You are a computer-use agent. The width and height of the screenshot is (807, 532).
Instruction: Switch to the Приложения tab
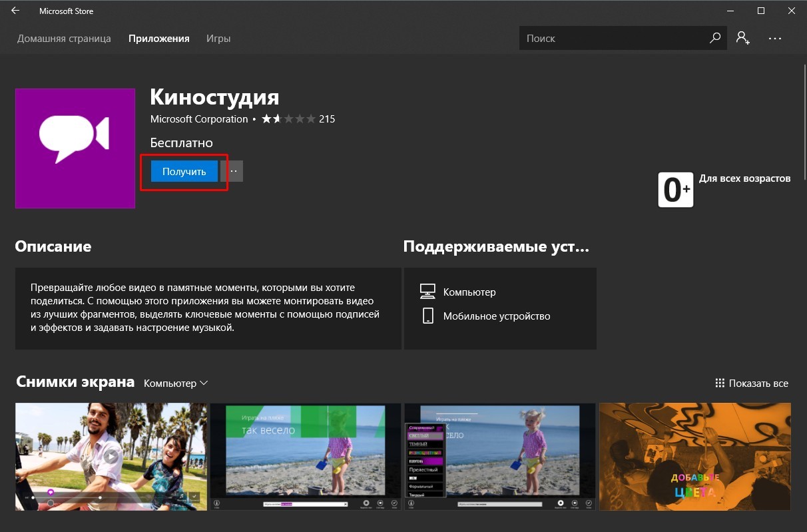(159, 39)
